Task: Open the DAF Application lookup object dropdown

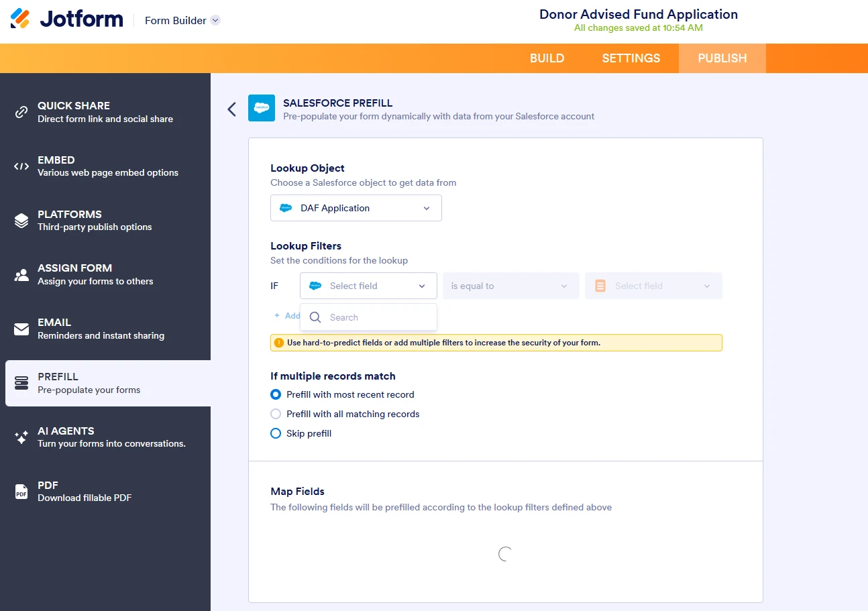Action: click(356, 208)
